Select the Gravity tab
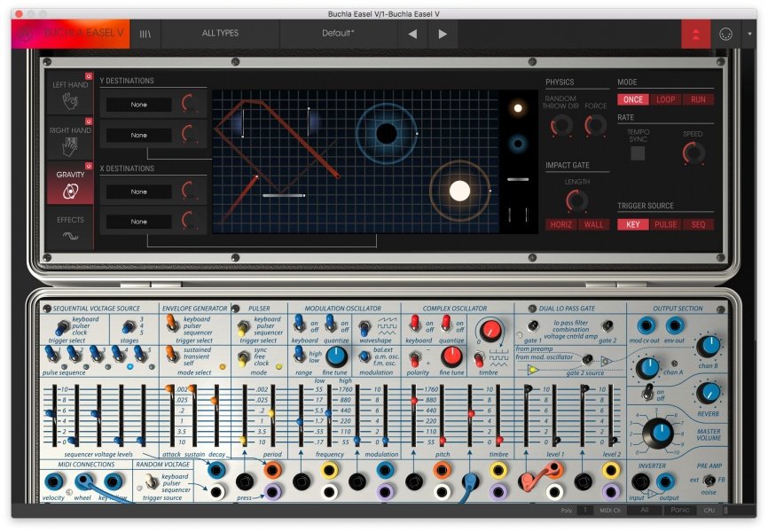Image resolution: width=768 pixels, height=532 pixels. click(x=70, y=184)
